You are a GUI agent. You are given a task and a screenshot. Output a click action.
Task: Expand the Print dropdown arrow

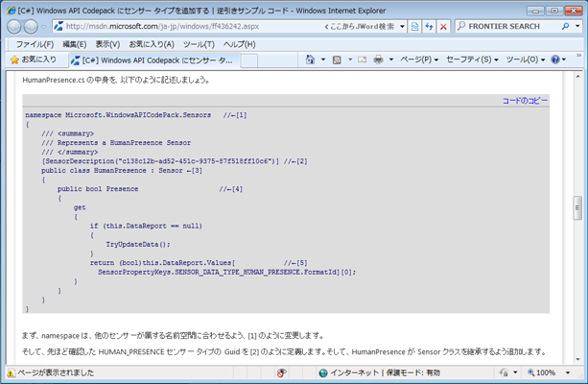point(391,60)
